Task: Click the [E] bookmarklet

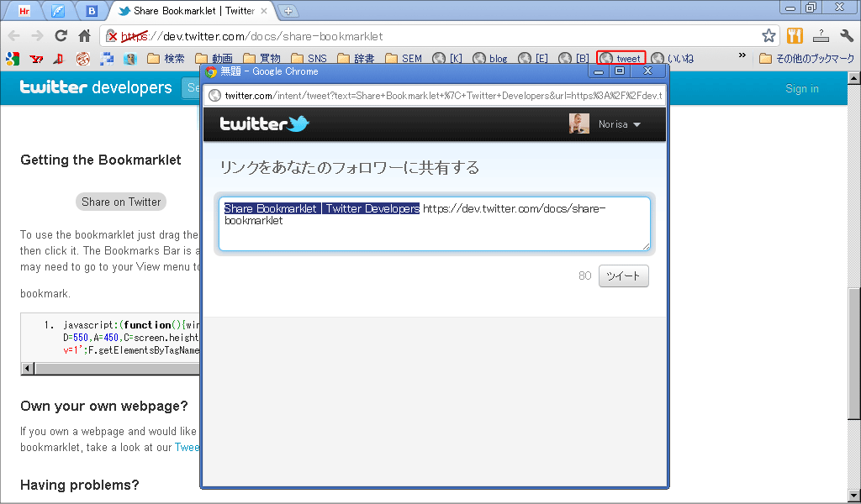Action: coord(533,58)
